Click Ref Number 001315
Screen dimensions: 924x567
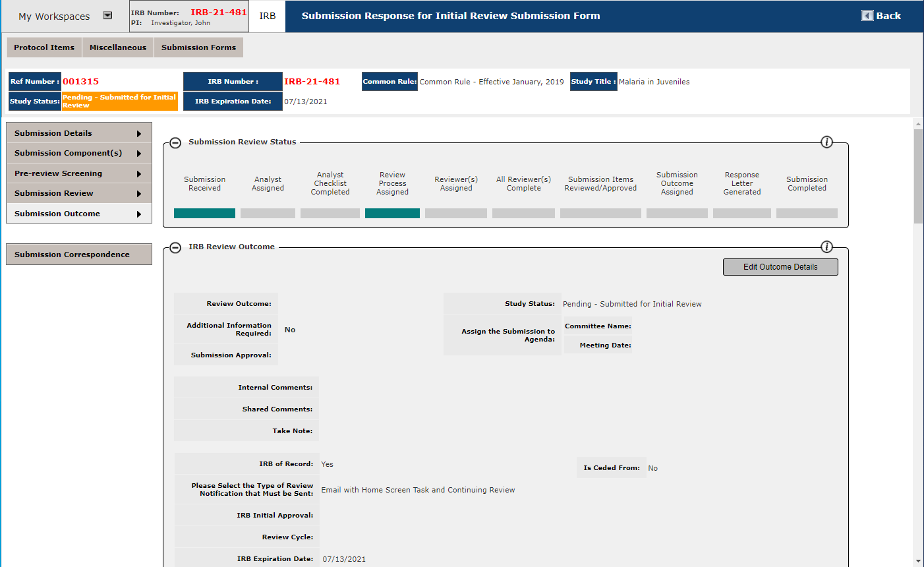81,82
